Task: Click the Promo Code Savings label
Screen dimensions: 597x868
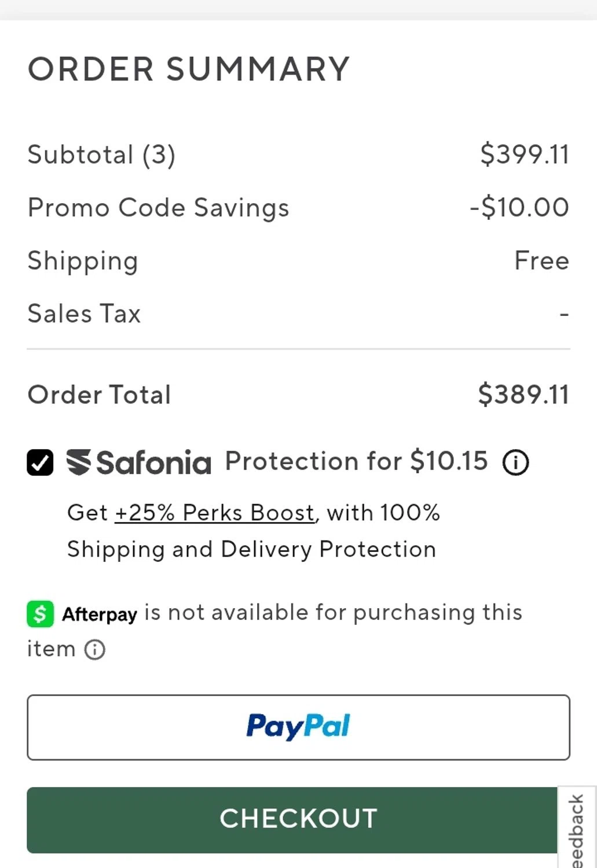Action: click(158, 208)
